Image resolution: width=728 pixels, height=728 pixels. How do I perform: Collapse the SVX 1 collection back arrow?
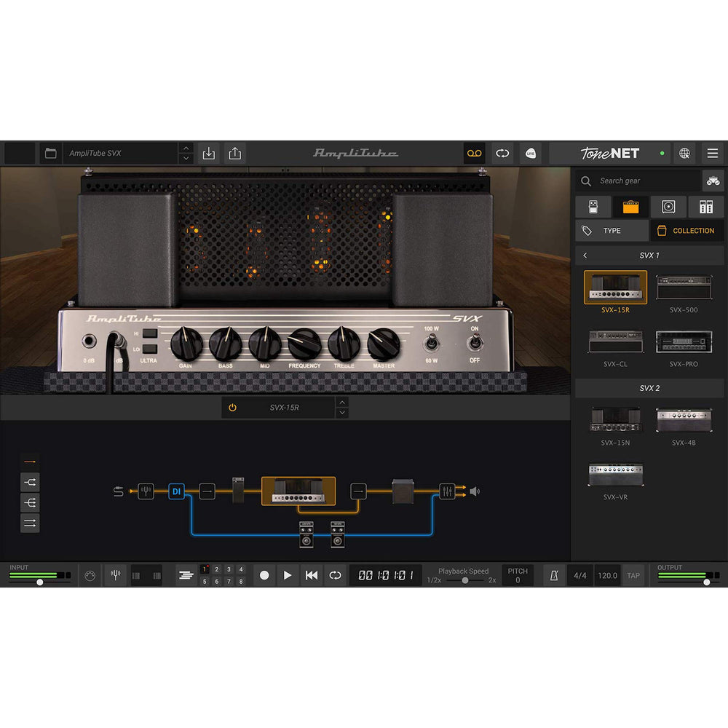pyautogui.click(x=585, y=256)
